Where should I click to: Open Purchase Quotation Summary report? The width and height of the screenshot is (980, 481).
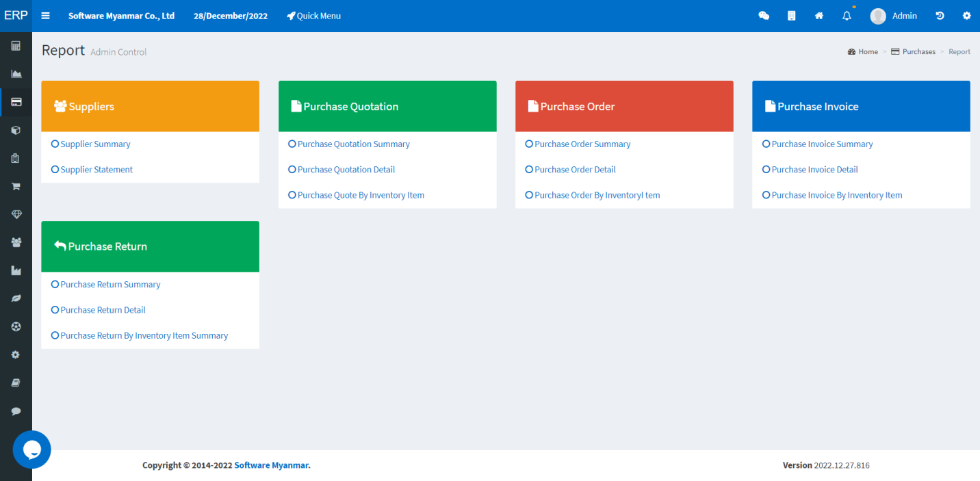point(349,144)
